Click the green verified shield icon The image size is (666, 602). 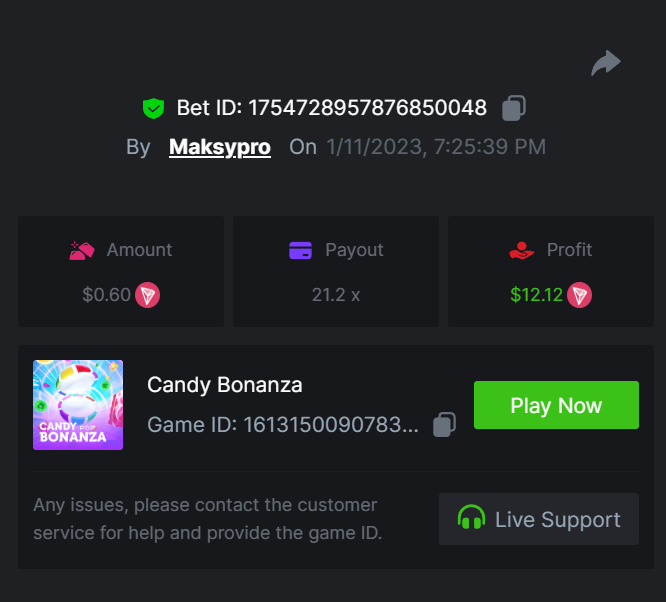(153, 108)
